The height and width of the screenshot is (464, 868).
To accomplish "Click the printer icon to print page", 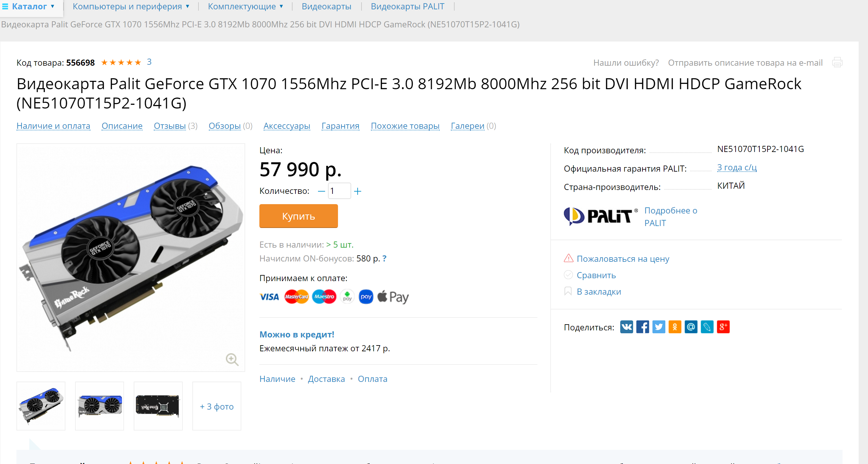I will coord(837,62).
